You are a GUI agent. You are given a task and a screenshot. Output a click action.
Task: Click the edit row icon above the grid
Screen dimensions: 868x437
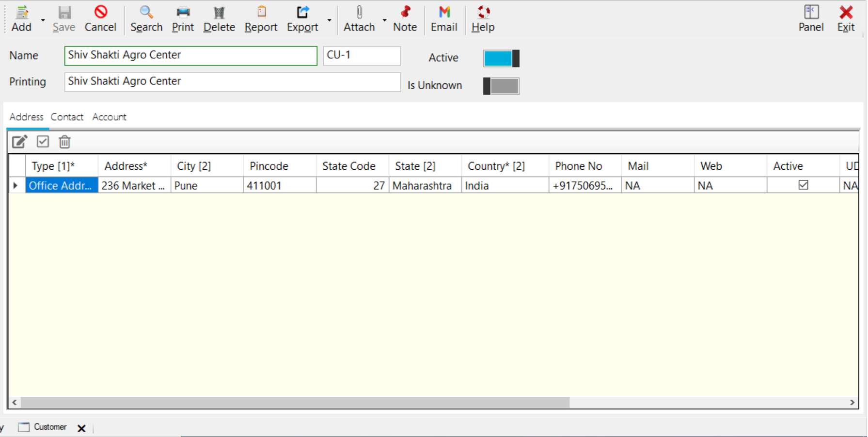19,142
